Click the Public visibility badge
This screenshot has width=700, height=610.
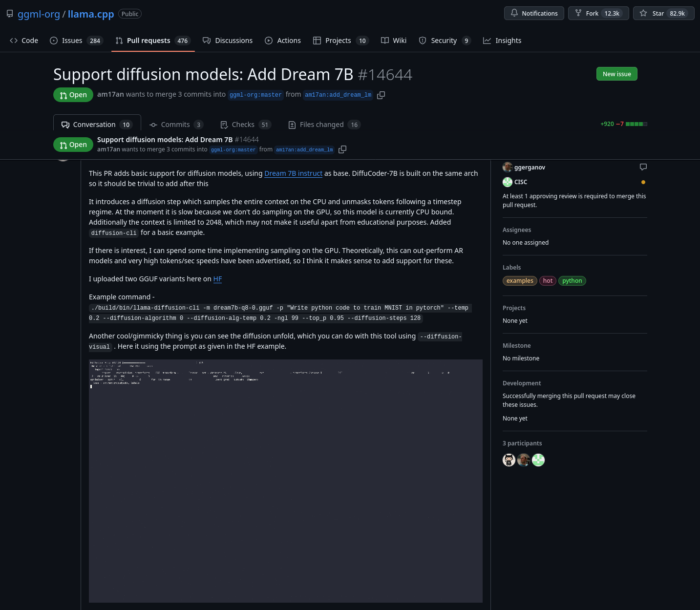coord(130,14)
